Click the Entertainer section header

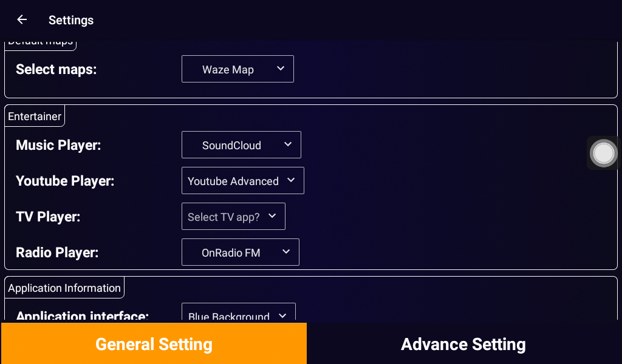[35, 116]
